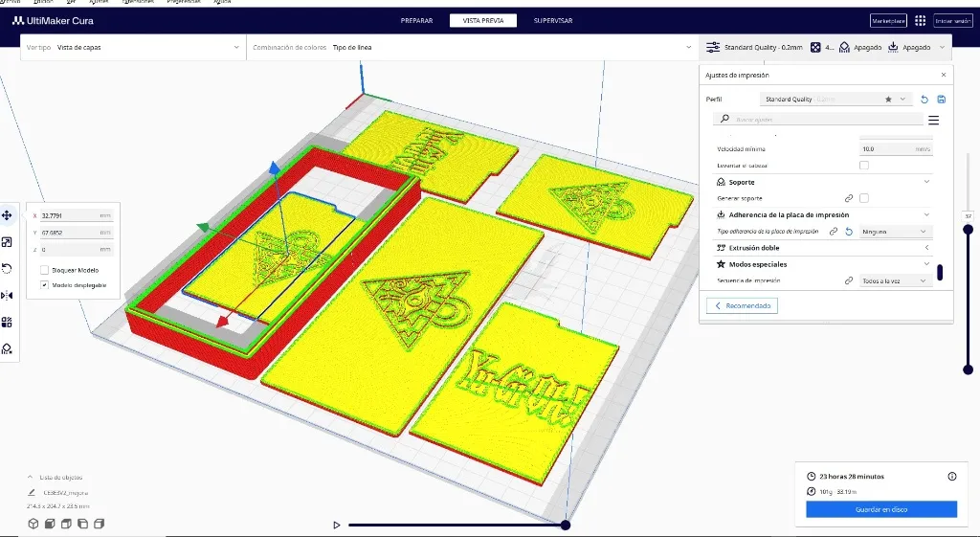Close the Ajustes de impresión panel

943,75
